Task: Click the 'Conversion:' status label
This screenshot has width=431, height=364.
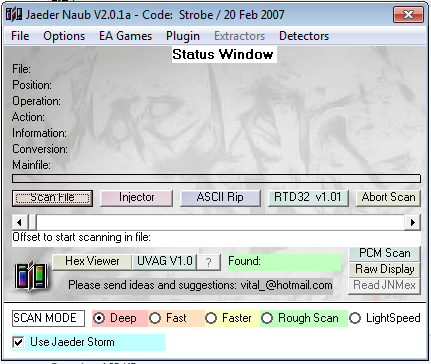Action: click(40, 149)
